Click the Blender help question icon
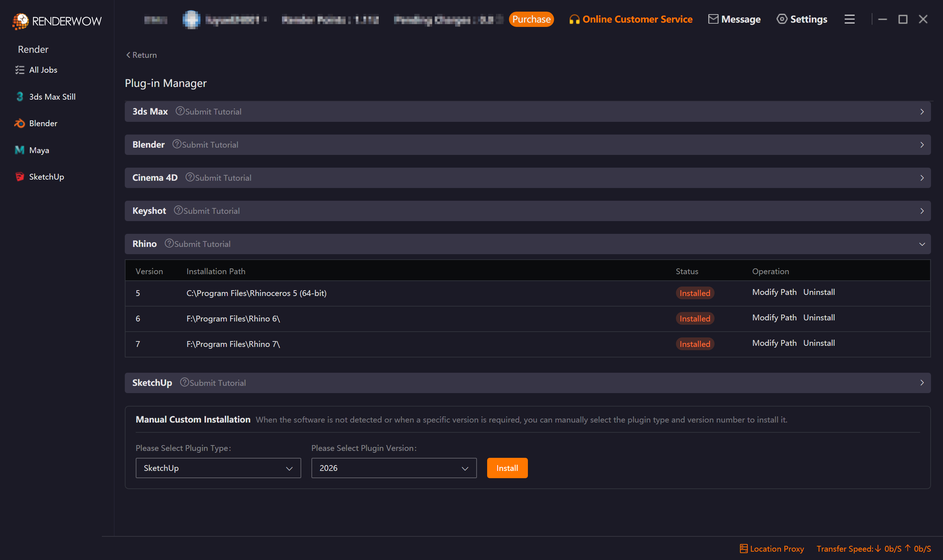943x560 pixels. tap(177, 144)
